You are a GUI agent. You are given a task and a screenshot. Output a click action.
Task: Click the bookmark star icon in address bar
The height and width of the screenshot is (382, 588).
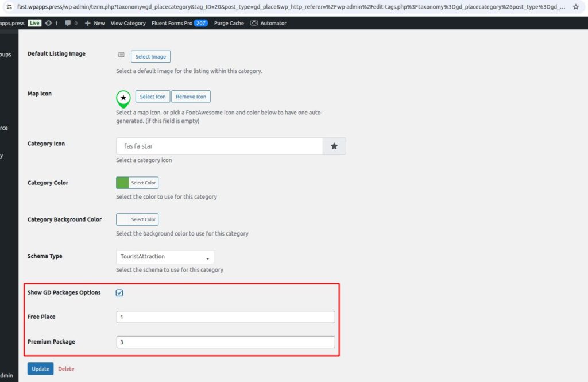575,7
